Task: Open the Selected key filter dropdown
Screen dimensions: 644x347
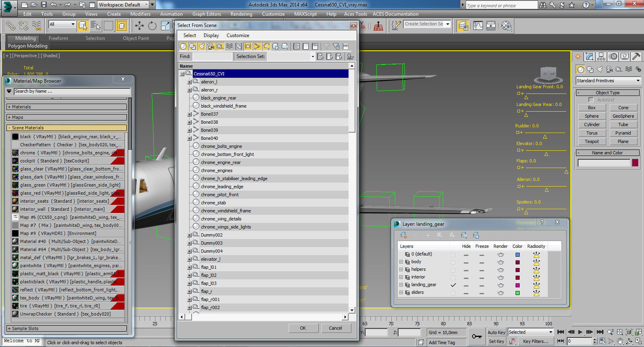Action: coord(530,332)
